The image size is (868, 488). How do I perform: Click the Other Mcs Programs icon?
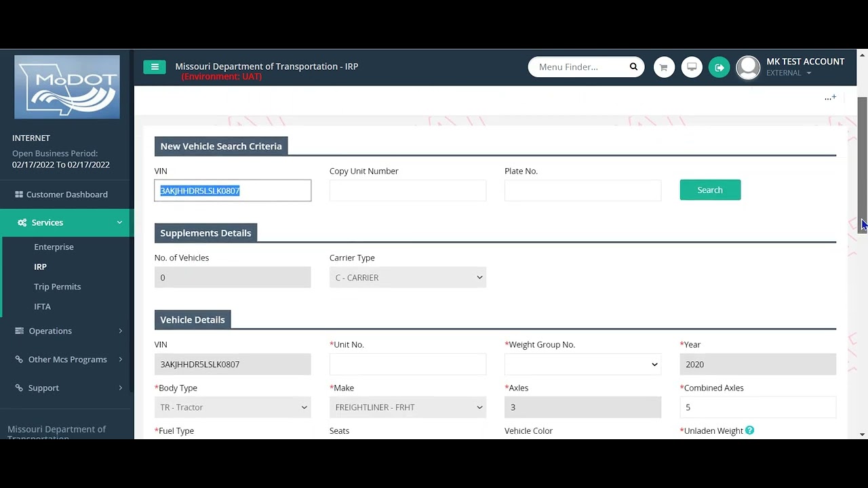pos(19,360)
